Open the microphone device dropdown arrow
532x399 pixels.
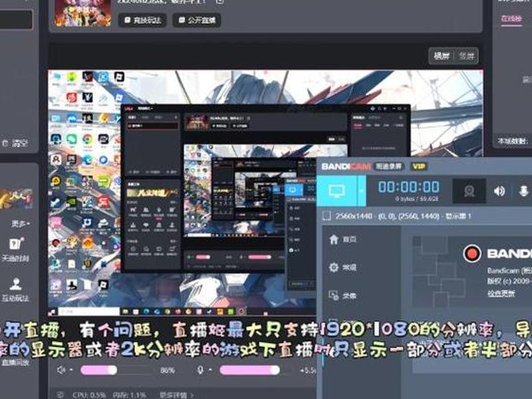click(211, 370)
